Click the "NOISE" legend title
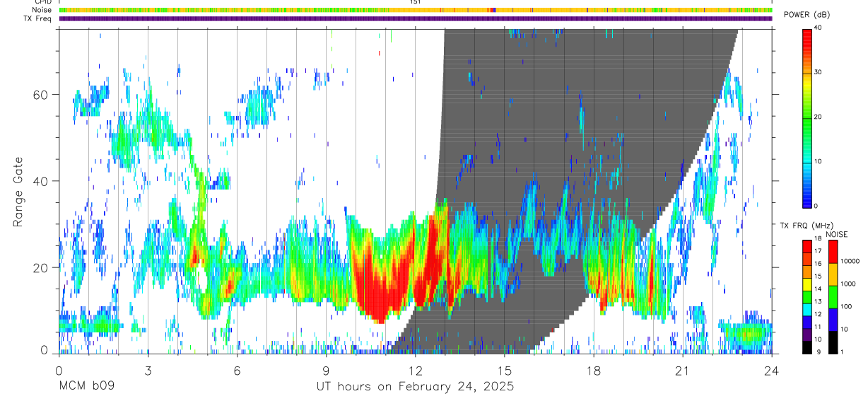Viewport: 868px width, 401px height. click(x=837, y=234)
